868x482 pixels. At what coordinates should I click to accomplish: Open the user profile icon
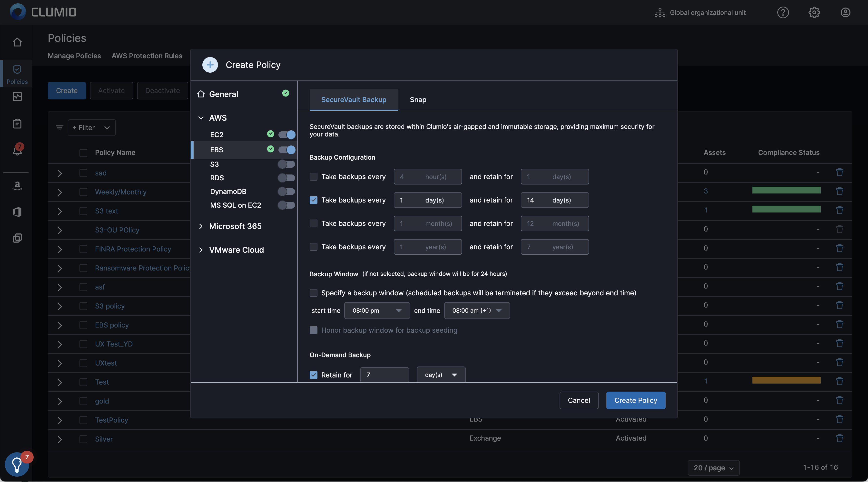pos(845,12)
